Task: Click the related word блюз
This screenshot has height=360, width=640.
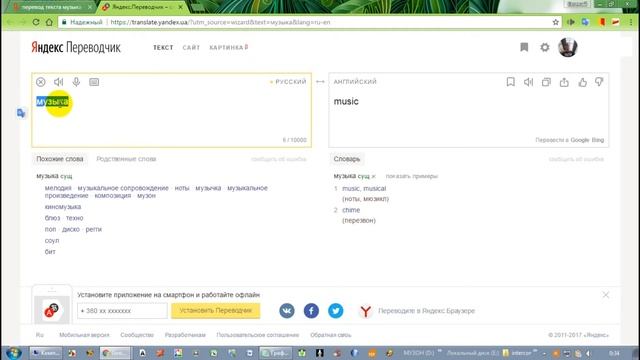Action: 52,218
